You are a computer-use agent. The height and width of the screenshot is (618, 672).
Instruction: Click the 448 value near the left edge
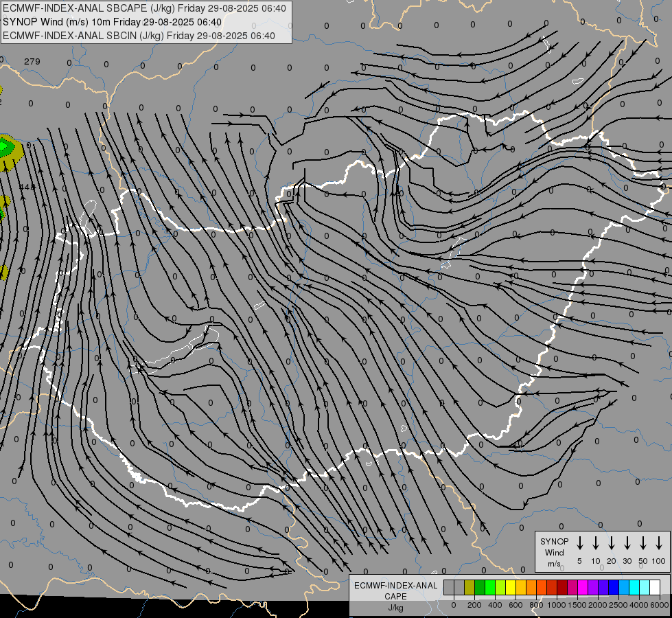[27, 187]
